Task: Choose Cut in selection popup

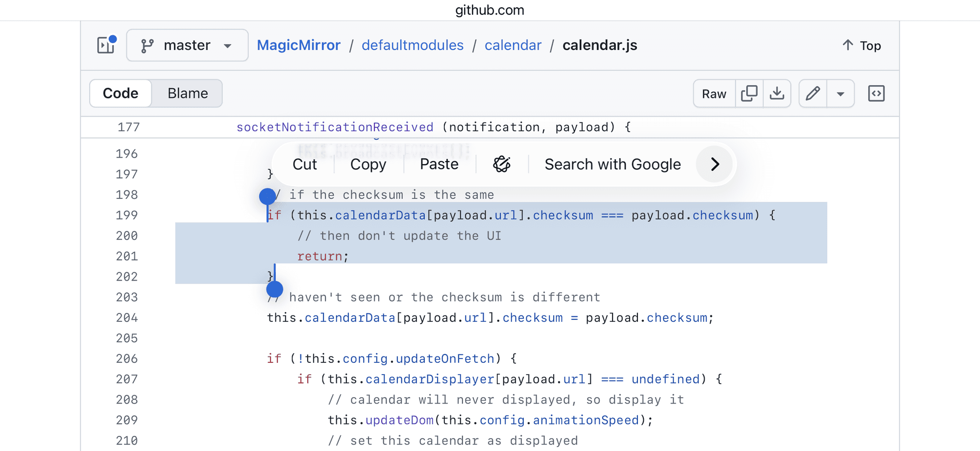Action: pyautogui.click(x=305, y=164)
